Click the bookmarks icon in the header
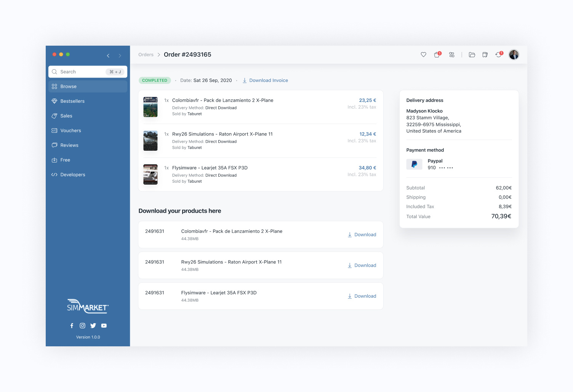Viewport: 573px width, 392px height. pos(485,55)
